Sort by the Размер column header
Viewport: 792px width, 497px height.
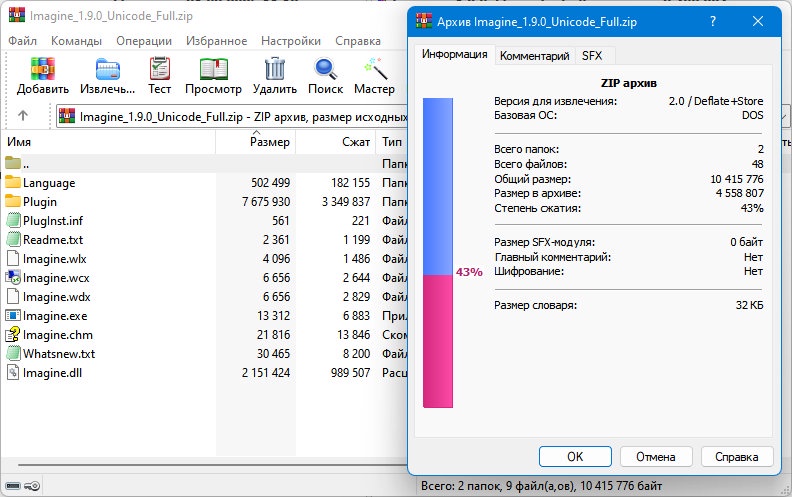(x=256, y=142)
